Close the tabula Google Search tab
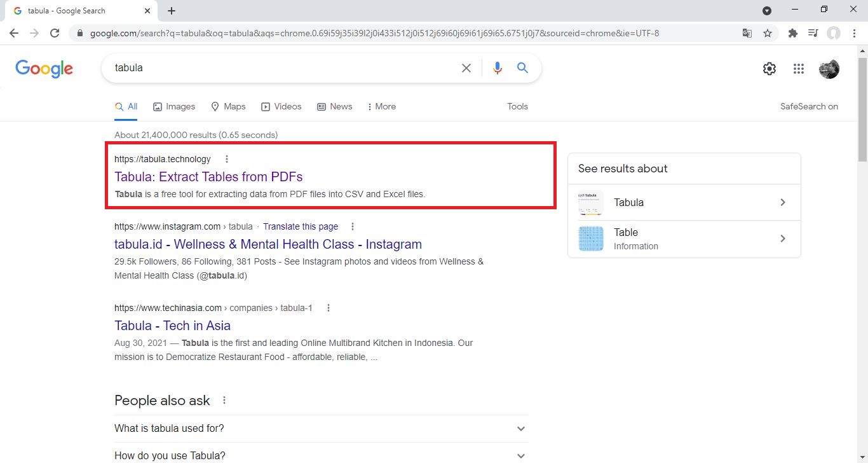The height and width of the screenshot is (463, 868). coord(147,11)
